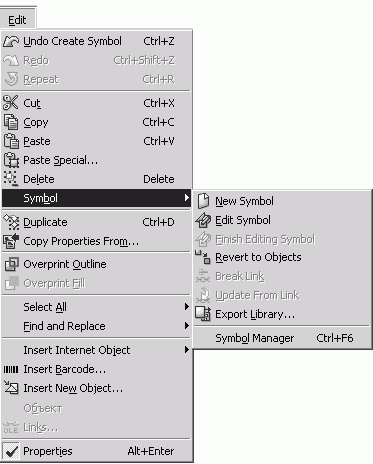The height and width of the screenshot is (464, 373).
Task: Expand Find and Replace submenu arrow
Action: [x=187, y=326]
